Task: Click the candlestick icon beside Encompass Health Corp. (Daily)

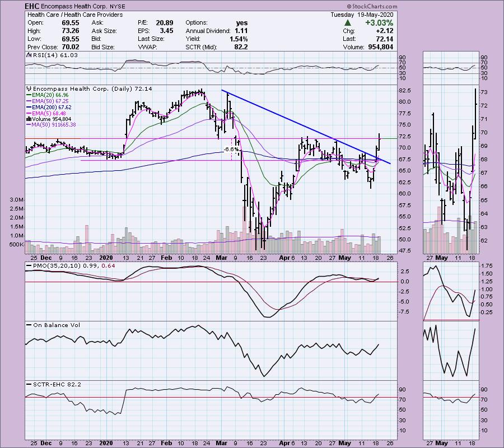Action: 29,89
